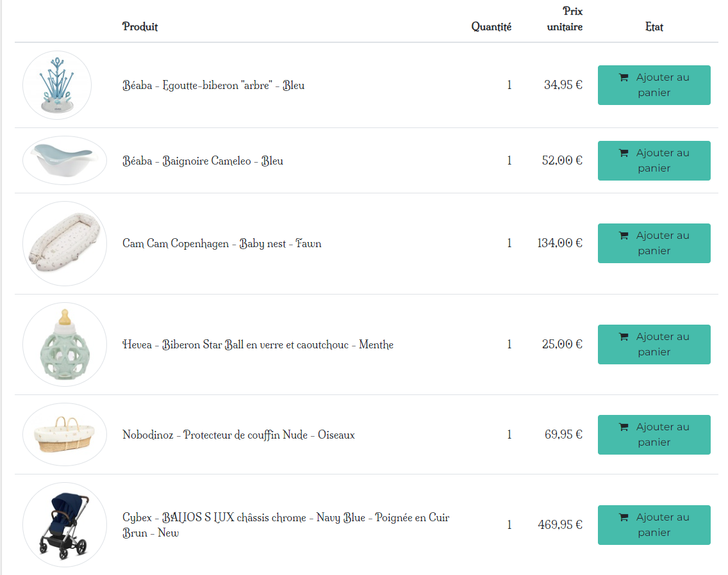Open the Hevea Star Ball bottle image

click(x=65, y=344)
